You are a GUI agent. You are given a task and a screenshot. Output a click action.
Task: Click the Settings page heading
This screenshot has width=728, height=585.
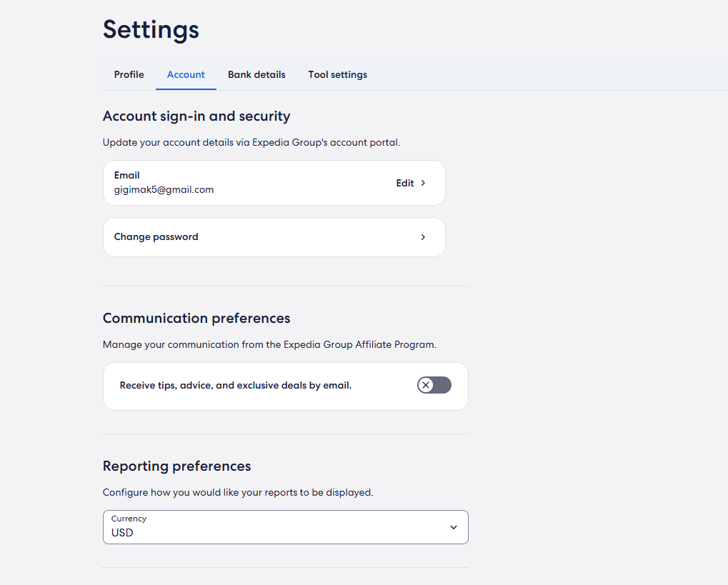click(151, 29)
